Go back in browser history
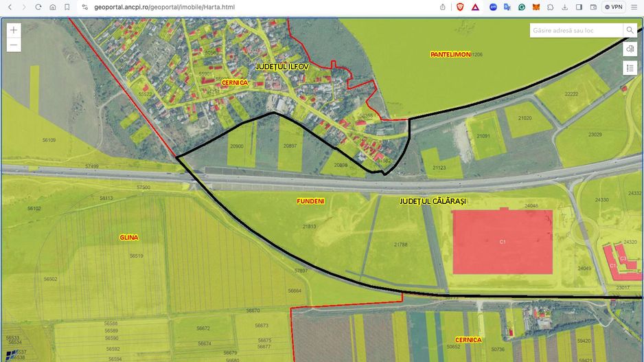644x362 pixels. (x=10, y=7)
